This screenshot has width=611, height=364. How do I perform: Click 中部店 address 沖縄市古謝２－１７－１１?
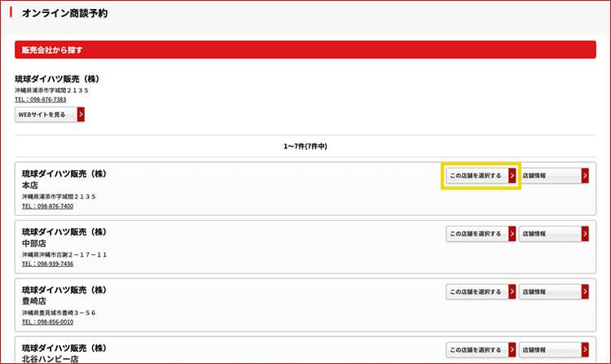[64, 255]
